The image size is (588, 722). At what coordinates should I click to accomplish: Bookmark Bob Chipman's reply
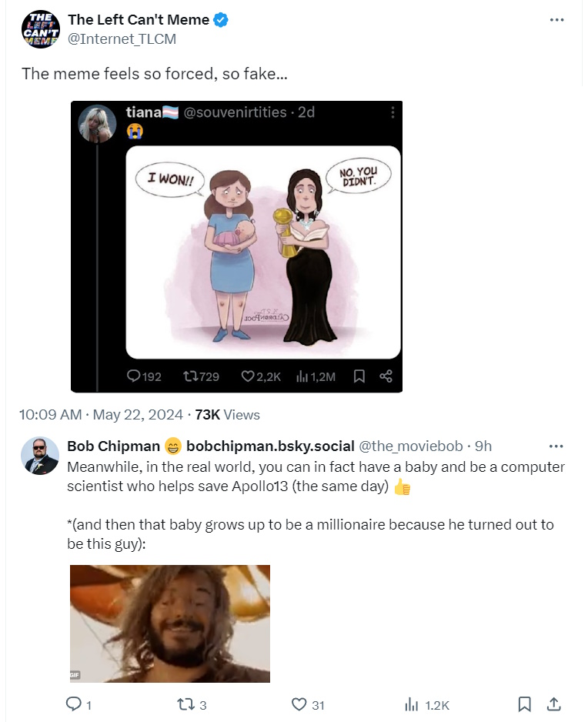click(524, 704)
